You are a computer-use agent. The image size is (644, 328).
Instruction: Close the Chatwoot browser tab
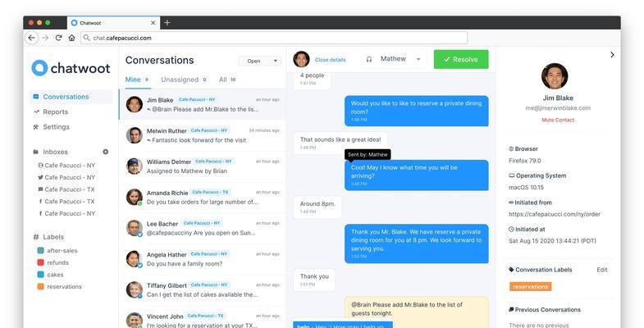coord(153,23)
